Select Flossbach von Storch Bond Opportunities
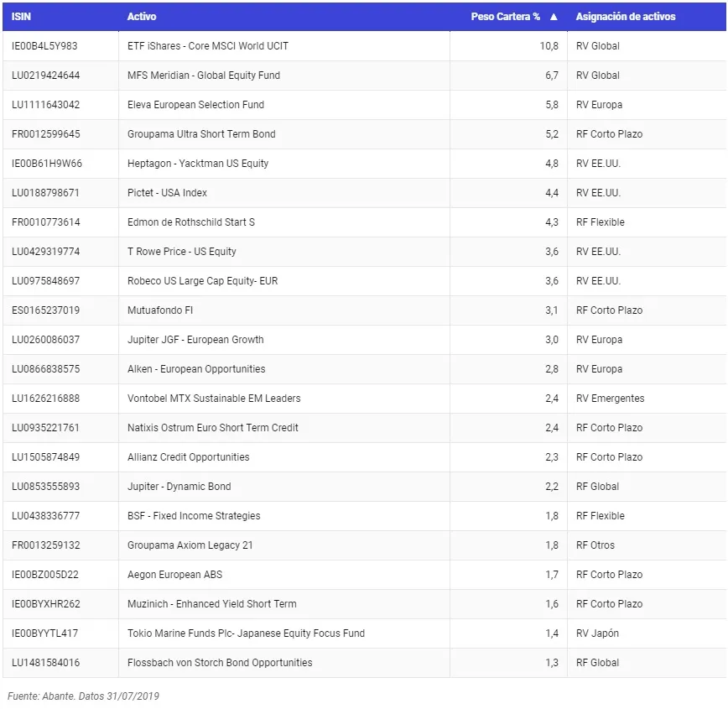Screen dimensions: 728x709 coord(220,663)
